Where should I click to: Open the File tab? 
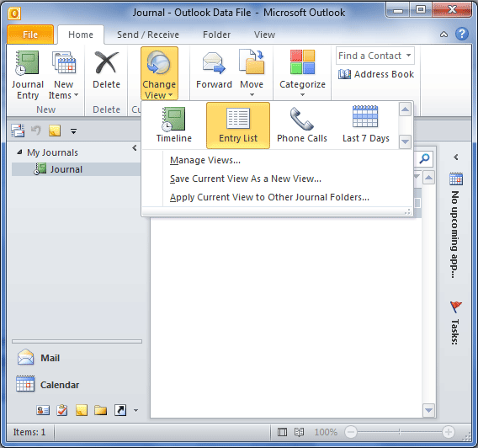tap(30, 35)
